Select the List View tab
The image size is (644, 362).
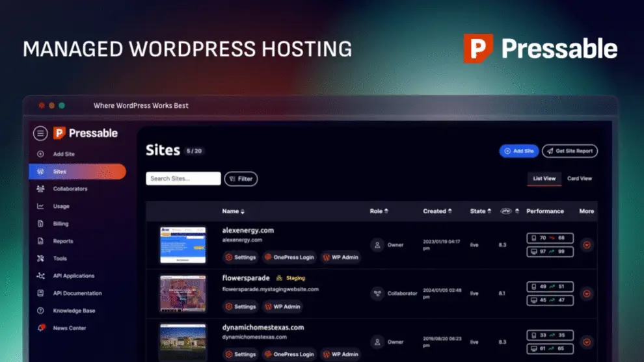pos(544,179)
